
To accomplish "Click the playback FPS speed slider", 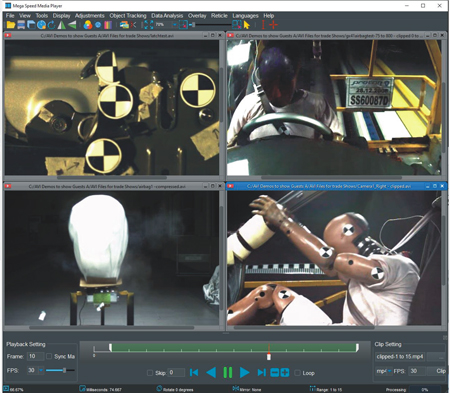I will (60, 370).
